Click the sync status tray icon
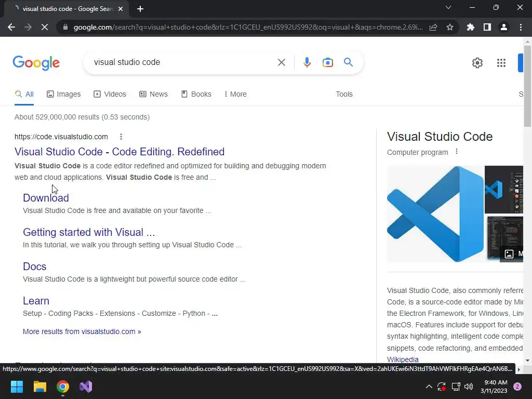532x399 pixels. (442, 387)
